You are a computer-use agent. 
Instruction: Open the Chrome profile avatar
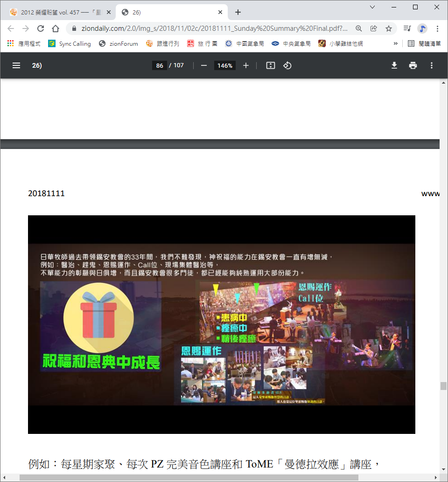click(x=422, y=28)
